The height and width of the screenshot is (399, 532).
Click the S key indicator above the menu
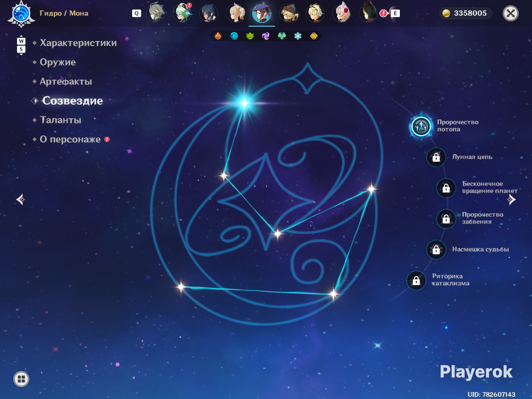21,49
